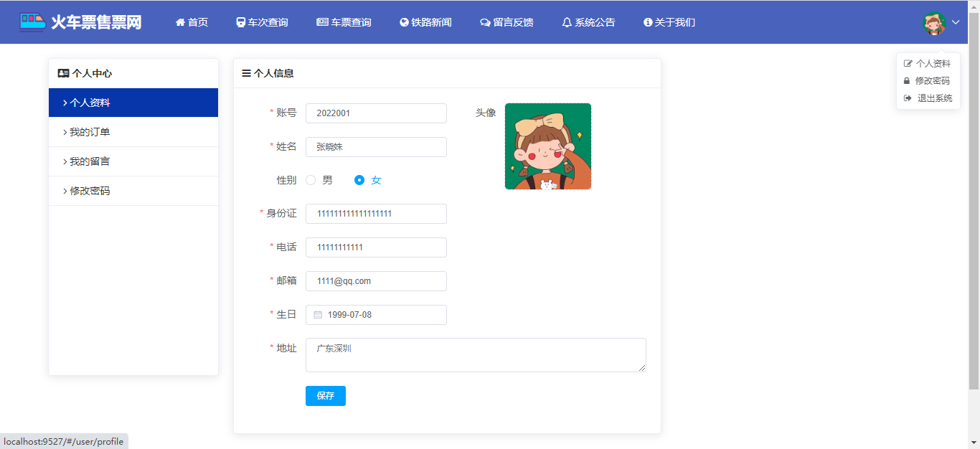980x449 pixels.
Task: Click the 个人信息 panel heading
Action: coord(273,73)
